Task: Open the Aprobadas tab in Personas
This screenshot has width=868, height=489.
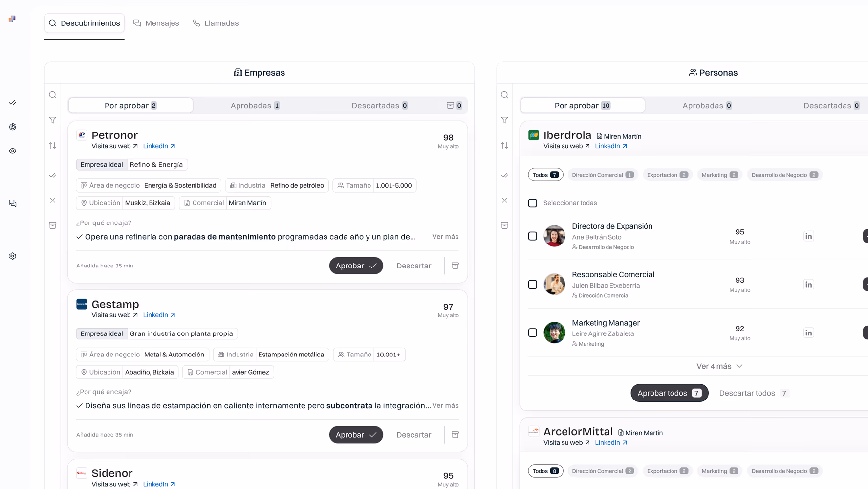Action: coord(707,106)
